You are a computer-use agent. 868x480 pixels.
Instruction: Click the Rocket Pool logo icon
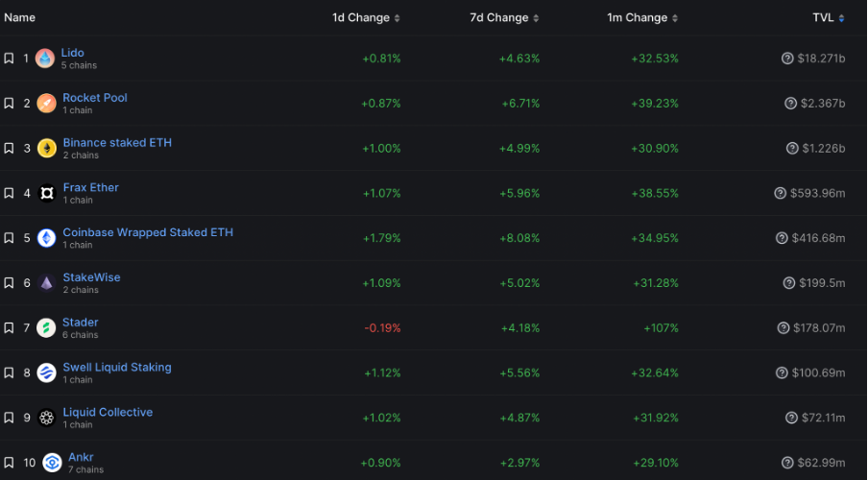(x=46, y=104)
